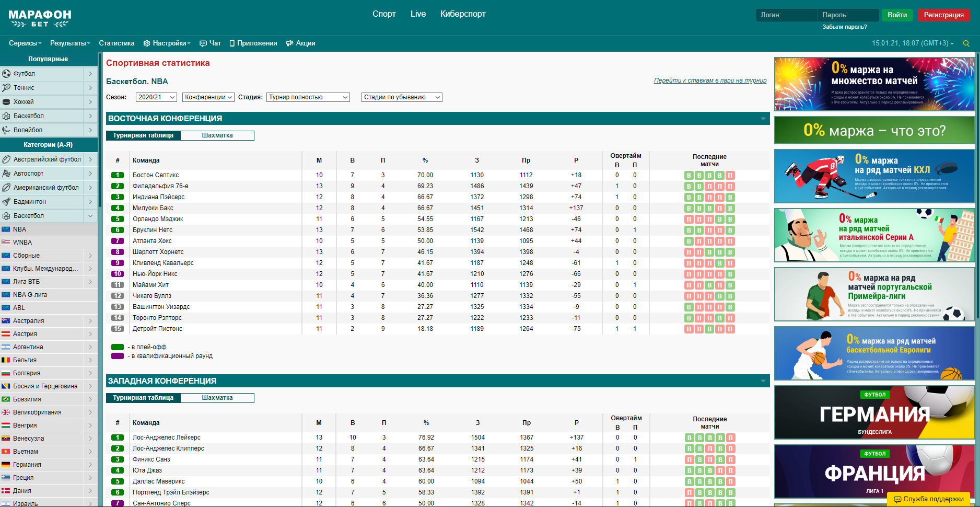Click Boston Celtics latest loss result square
The width and height of the screenshot is (980, 507).
coord(730,176)
